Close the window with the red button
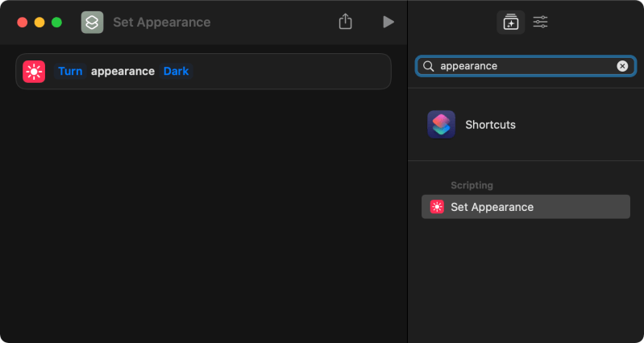 [23, 23]
